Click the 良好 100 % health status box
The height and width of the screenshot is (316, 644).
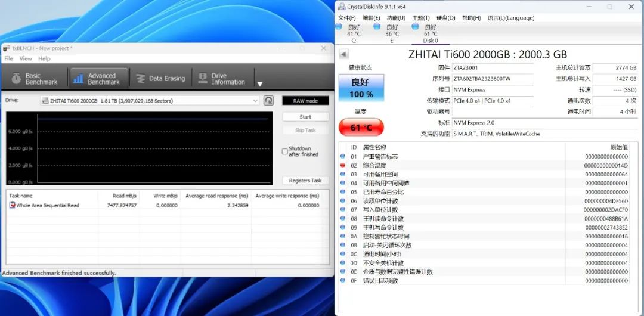pyautogui.click(x=361, y=88)
